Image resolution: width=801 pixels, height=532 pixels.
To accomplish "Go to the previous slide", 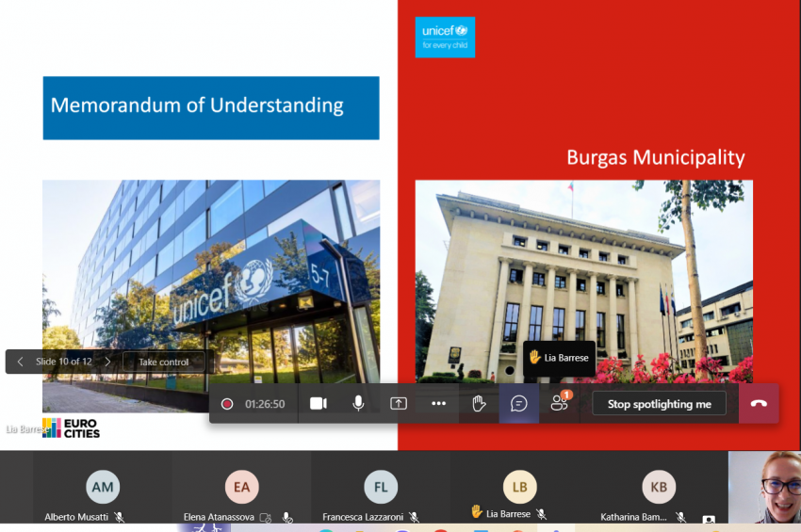I will (x=21, y=362).
